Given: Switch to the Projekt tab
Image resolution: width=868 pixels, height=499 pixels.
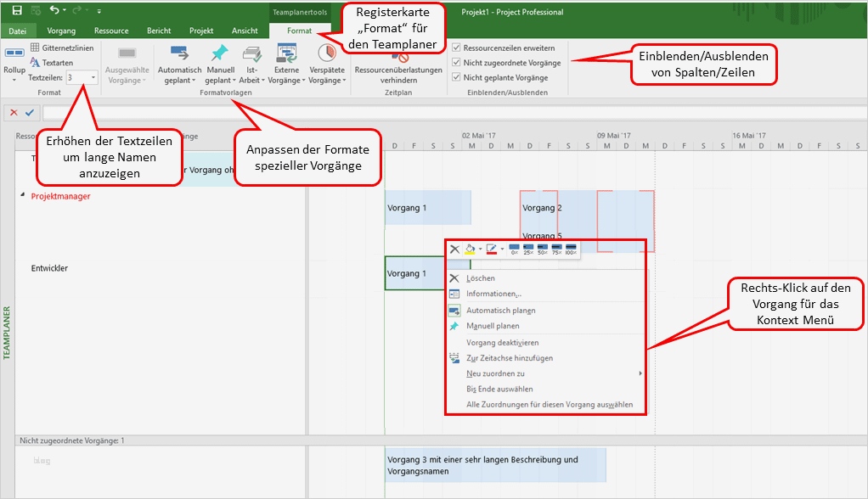Looking at the screenshot, I should (201, 31).
